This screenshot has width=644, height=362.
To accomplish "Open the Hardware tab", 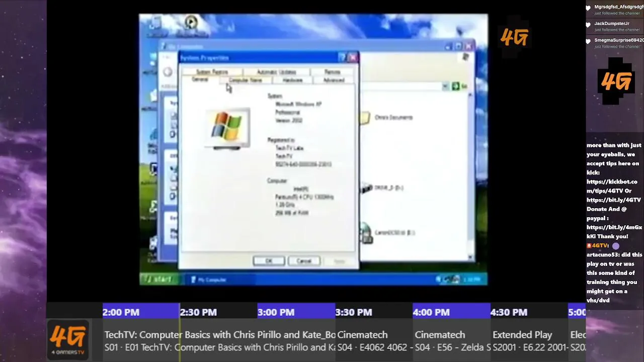I will tap(292, 80).
